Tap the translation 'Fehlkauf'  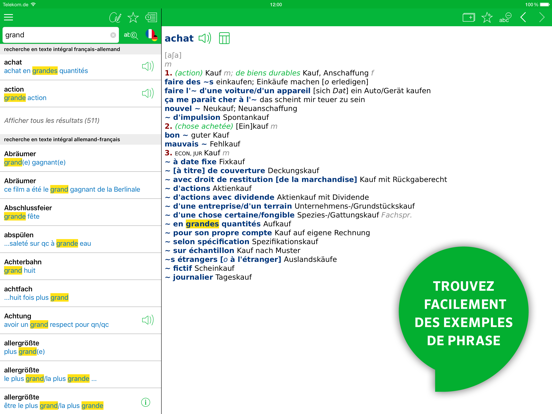point(225,144)
